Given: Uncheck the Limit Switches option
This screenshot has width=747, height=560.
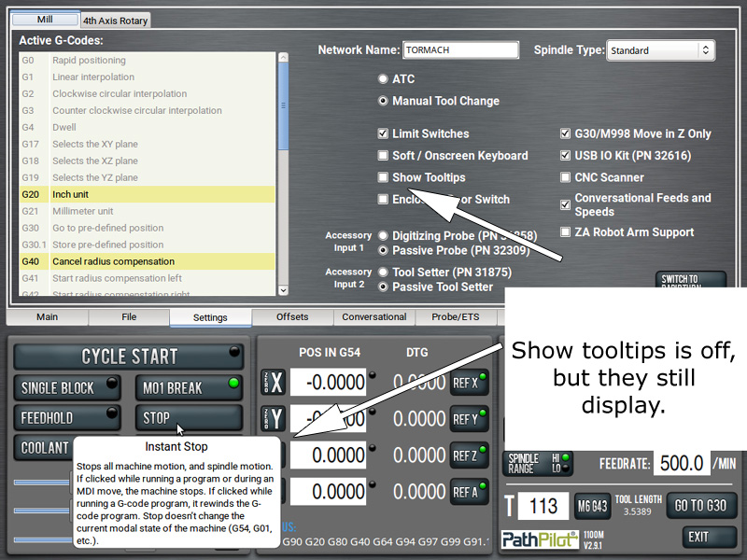Looking at the screenshot, I should click(x=383, y=133).
